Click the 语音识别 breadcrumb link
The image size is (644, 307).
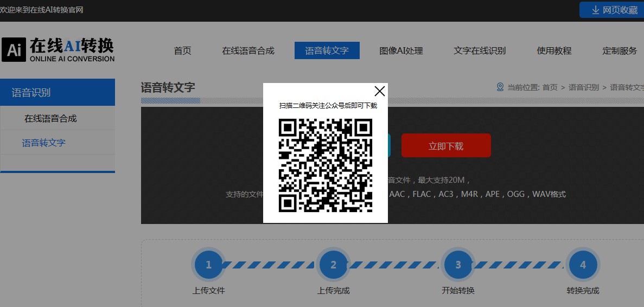[x=584, y=87]
